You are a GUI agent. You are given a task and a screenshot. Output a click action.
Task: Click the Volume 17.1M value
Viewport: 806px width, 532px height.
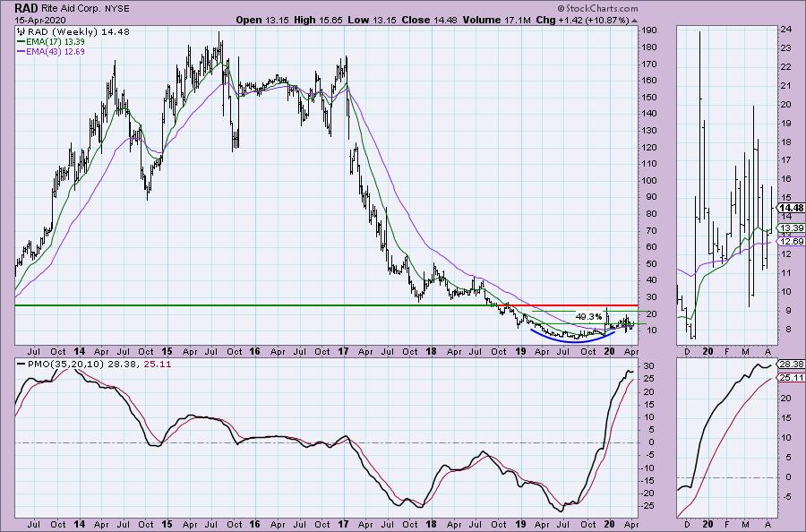coord(496,20)
